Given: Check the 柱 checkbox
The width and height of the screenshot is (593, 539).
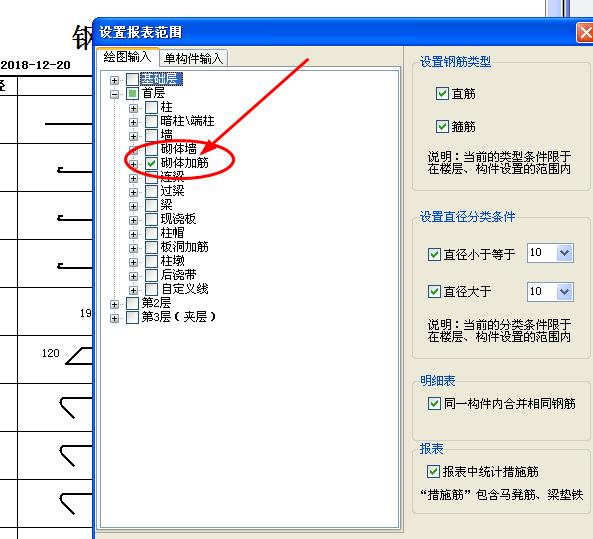Looking at the screenshot, I should [x=151, y=107].
